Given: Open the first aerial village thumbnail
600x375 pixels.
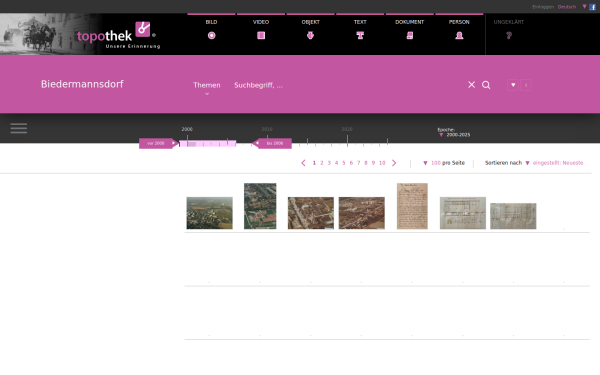Looking at the screenshot, I should 209,213.
